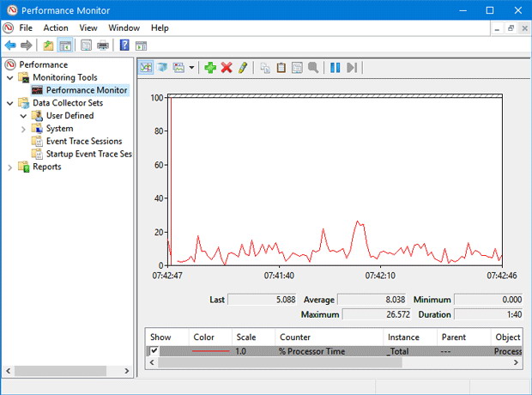
Task: Open the Window menu
Action: click(x=124, y=27)
